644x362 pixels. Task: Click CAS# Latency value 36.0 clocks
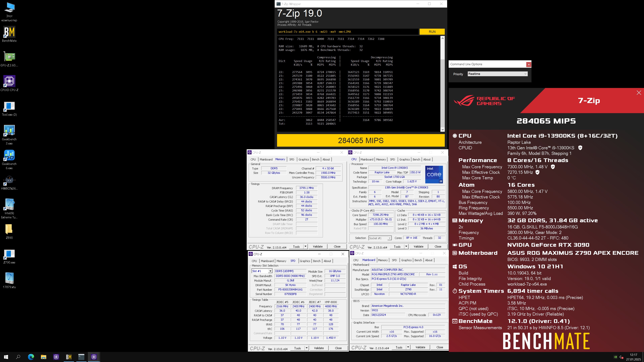(x=307, y=197)
